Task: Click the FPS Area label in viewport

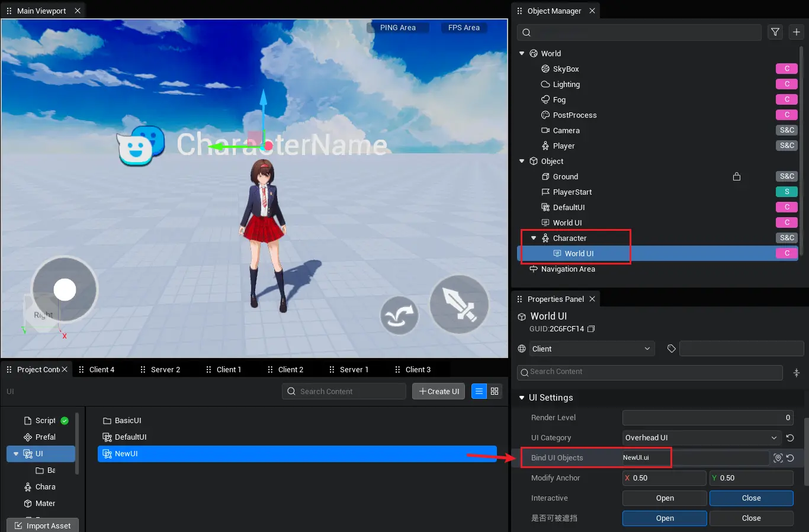Action: pyautogui.click(x=464, y=28)
